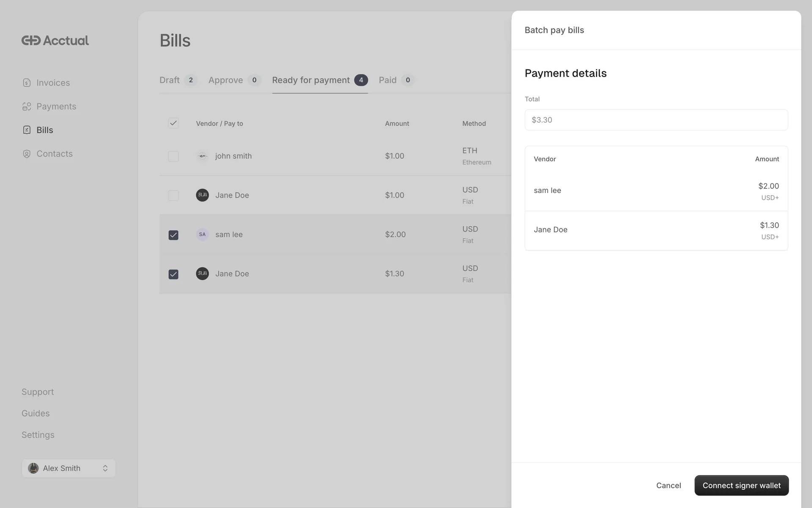Switch to the Draft tab
The height and width of the screenshot is (508, 812).
170,80
